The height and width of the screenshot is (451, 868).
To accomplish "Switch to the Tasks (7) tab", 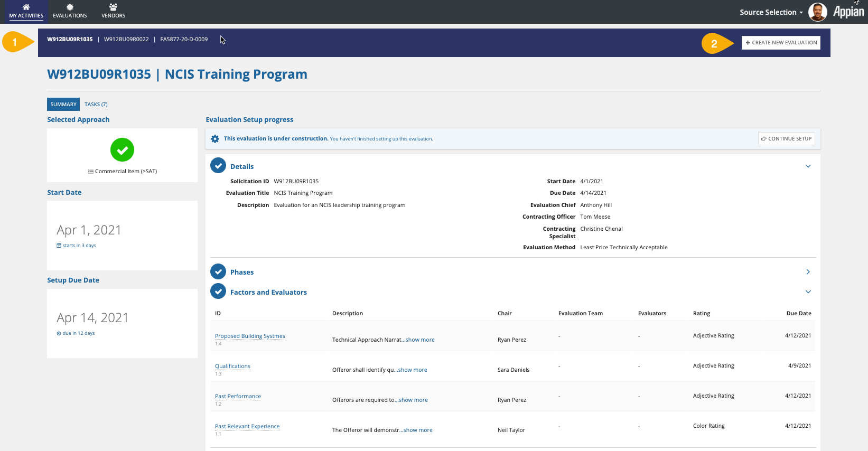I will (x=96, y=104).
